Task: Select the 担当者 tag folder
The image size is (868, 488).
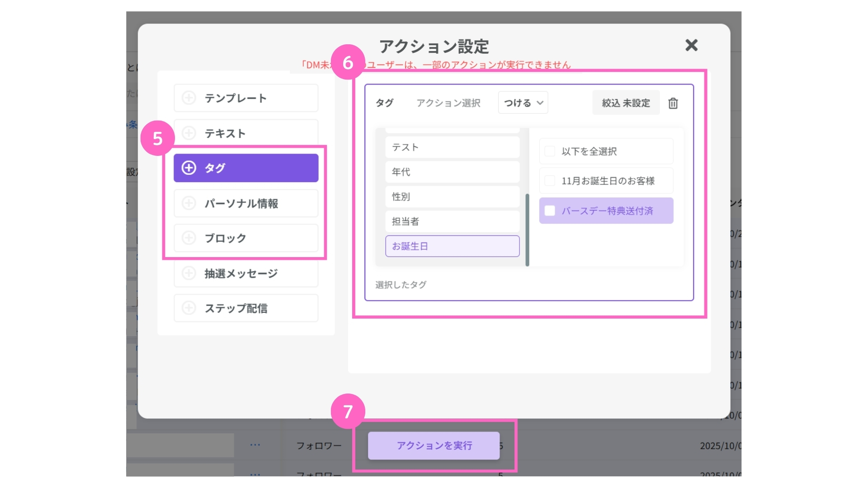Action: click(x=452, y=221)
